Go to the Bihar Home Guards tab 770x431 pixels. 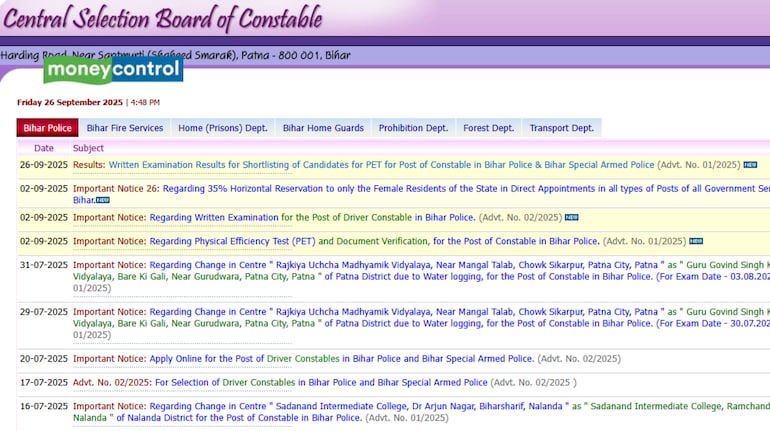point(322,128)
